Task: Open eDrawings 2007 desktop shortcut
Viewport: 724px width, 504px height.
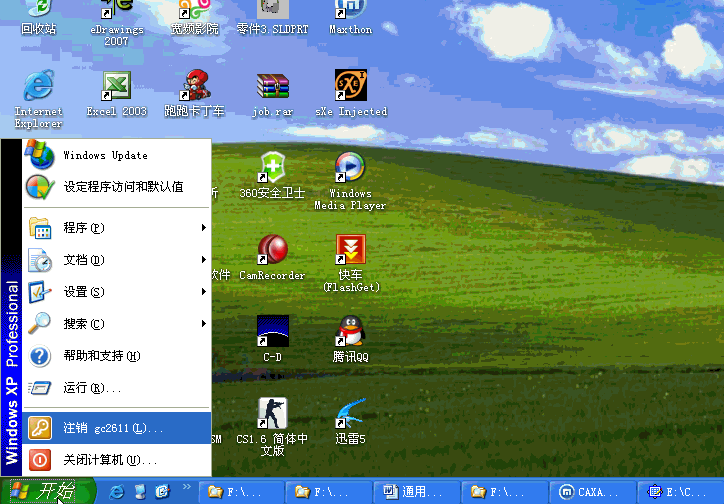Action: [x=116, y=23]
